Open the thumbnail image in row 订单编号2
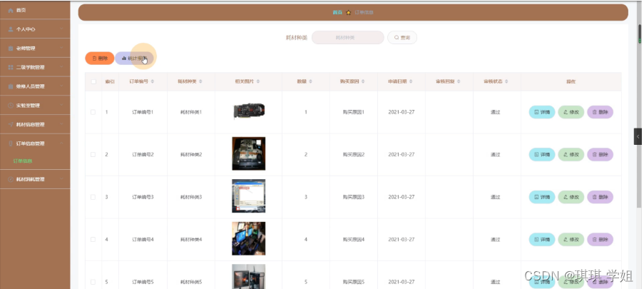Image resolution: width=644 pixels, height=289 pixels. [248, 153]
